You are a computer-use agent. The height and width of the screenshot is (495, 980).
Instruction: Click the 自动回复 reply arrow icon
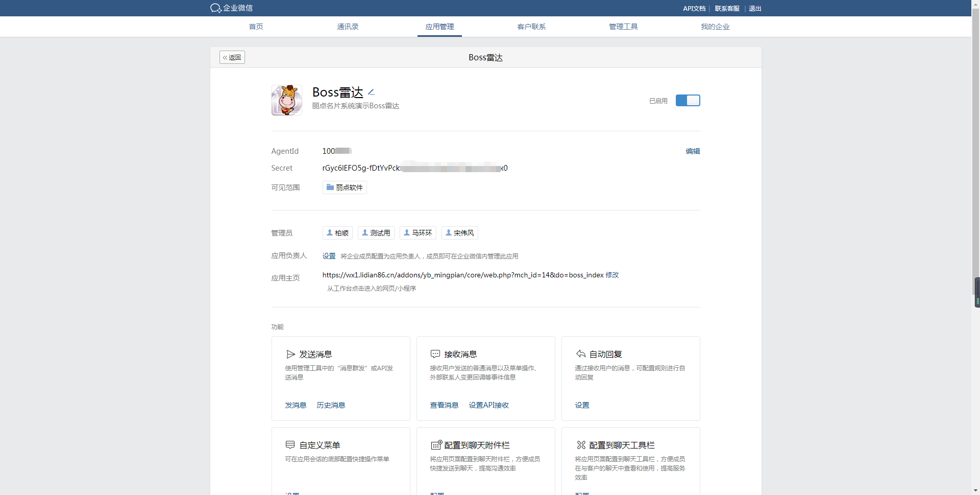click(580, 354)
